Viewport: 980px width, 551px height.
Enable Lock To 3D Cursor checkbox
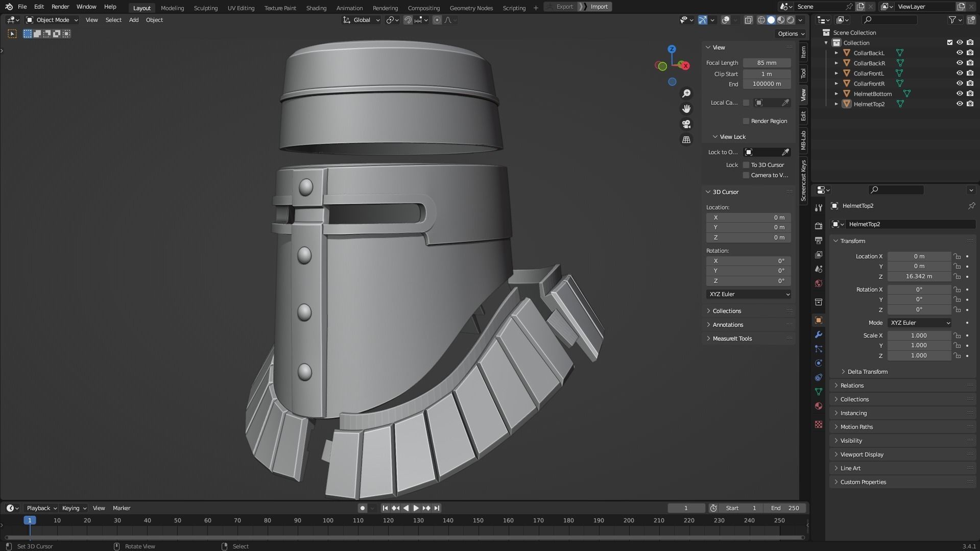click(746, 165)
